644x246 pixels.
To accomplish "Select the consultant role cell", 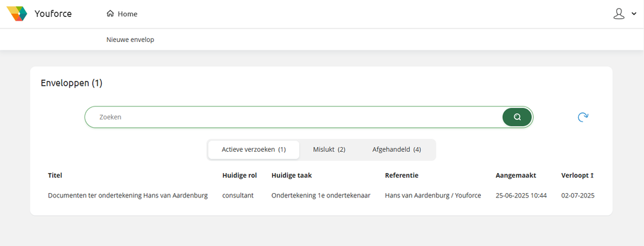I will coord(238,196).
